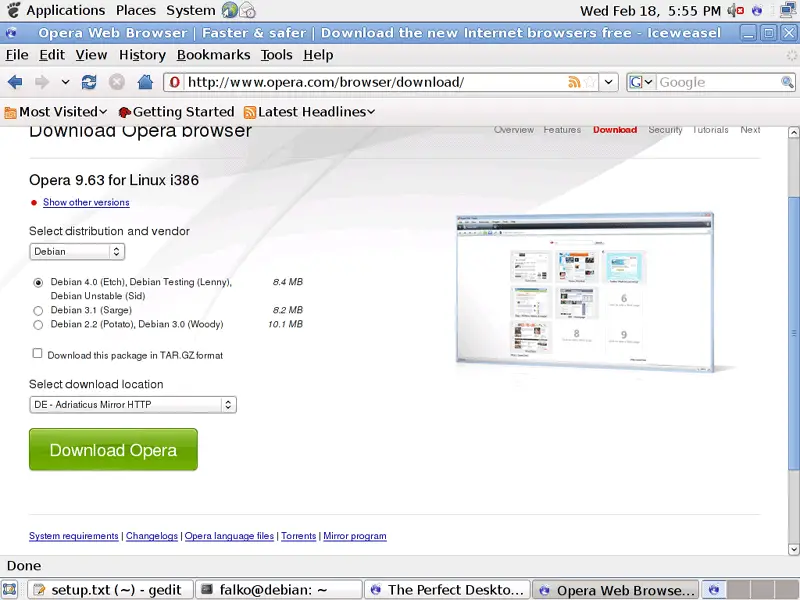
Task: Reload the current page
Action: (89, 82)
